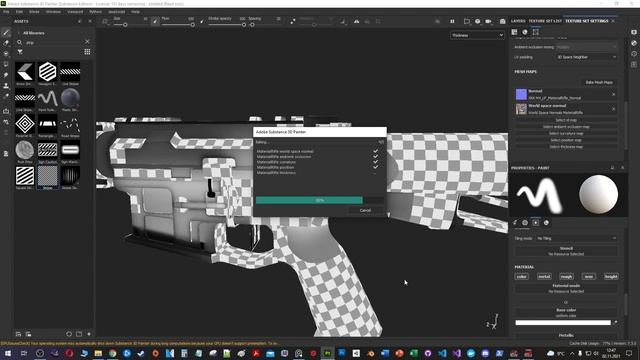This screenshot has height=360, width=640.
Task: Switch Assets to grid view
Action: point(87,52)
